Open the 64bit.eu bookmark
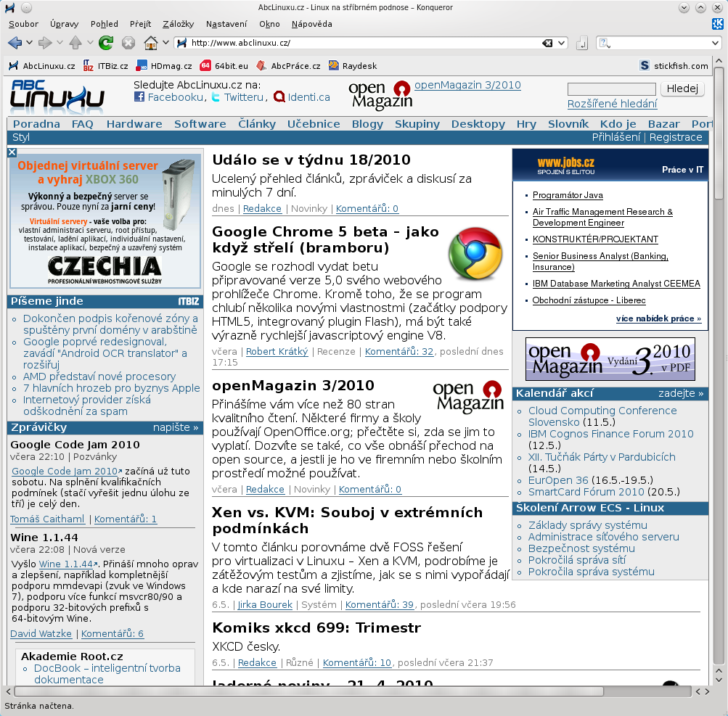Viewport: 728px width, 716px height. [224, 66]
